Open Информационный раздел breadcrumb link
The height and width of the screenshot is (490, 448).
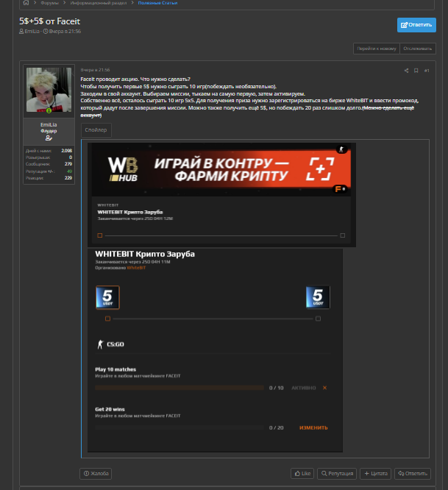coord(99,3)
